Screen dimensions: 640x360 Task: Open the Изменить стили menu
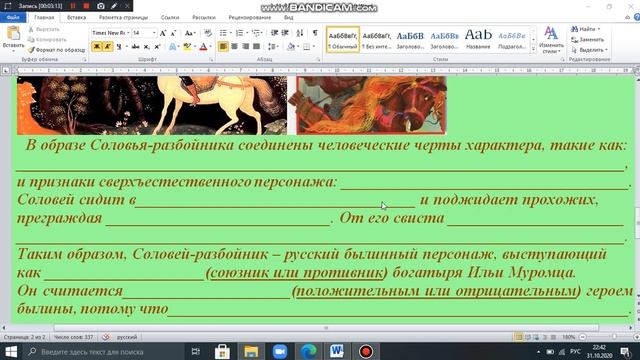click(x=551, y=40)
